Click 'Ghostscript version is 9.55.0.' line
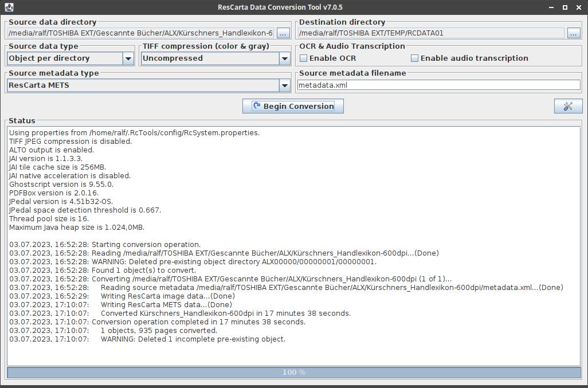 pyautogui.click(x=61, y=184)
